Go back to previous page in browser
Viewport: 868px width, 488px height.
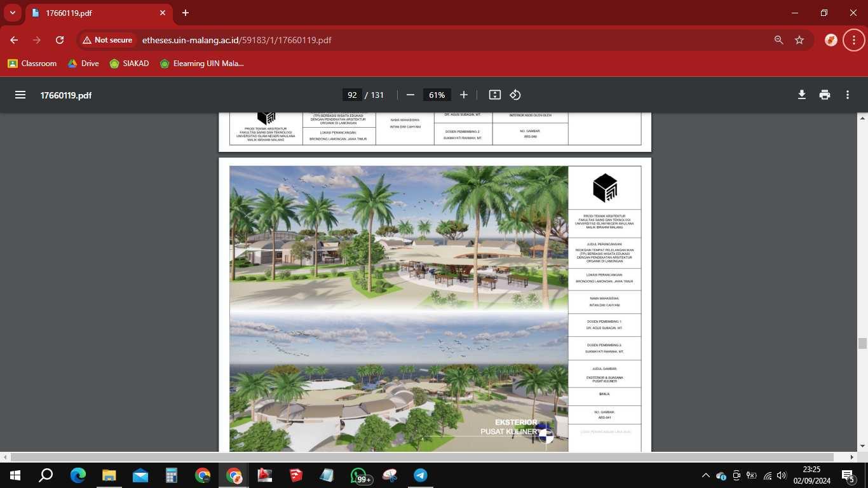(14, 40)
